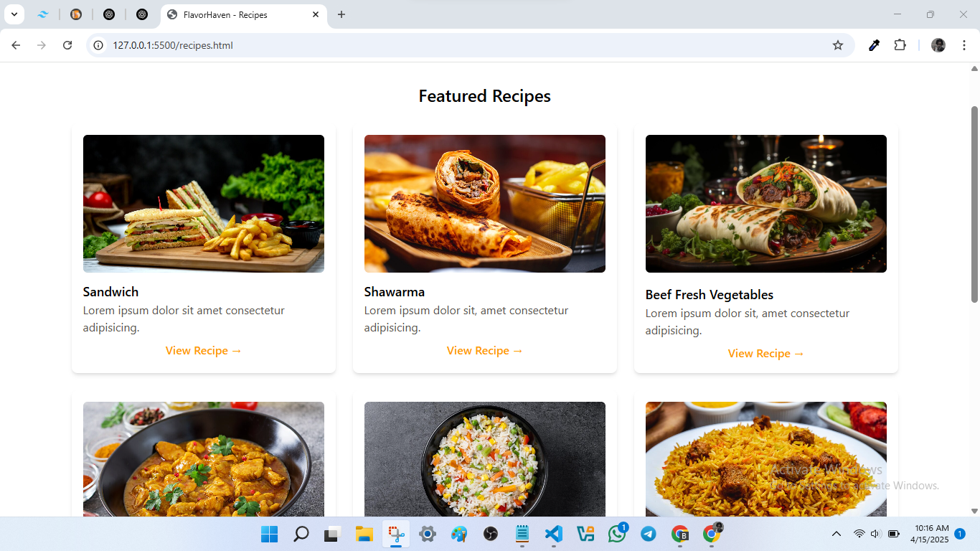This screenshot has width=980, height=551.
Task: Go back to the previous page
Action: [x=16, y=45]
